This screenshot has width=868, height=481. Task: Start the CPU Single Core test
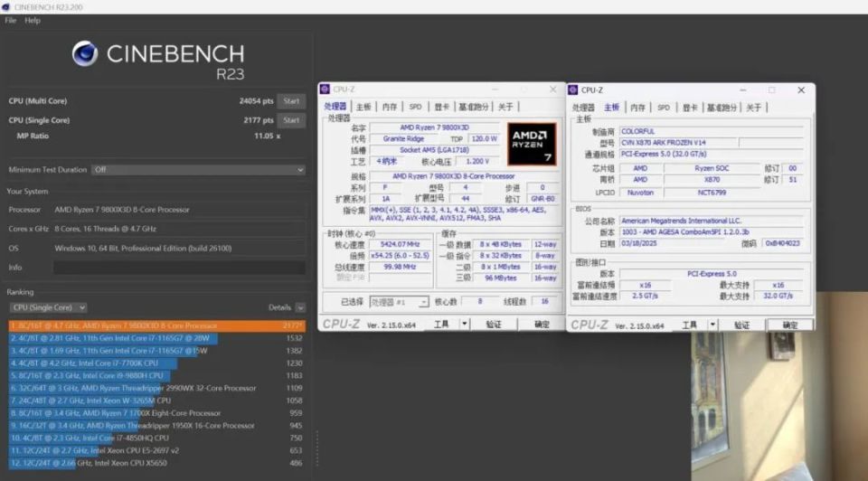[x=291, y=120]
